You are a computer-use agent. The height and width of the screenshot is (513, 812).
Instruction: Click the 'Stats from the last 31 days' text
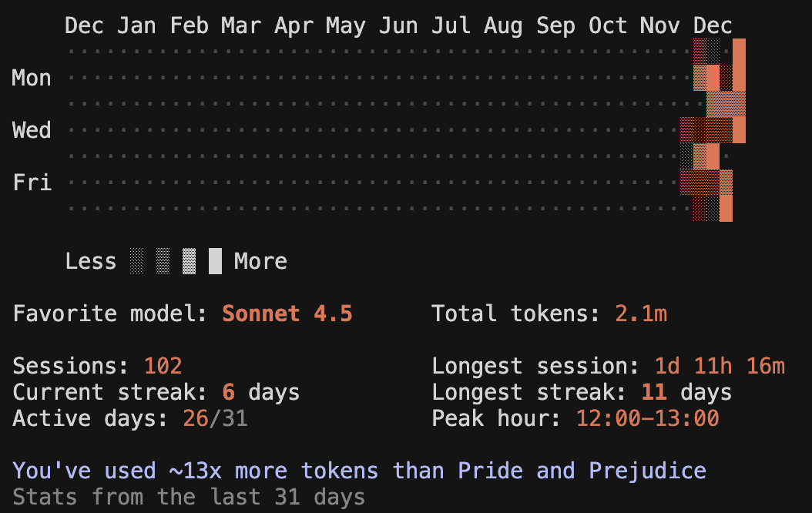pos(189,497)
